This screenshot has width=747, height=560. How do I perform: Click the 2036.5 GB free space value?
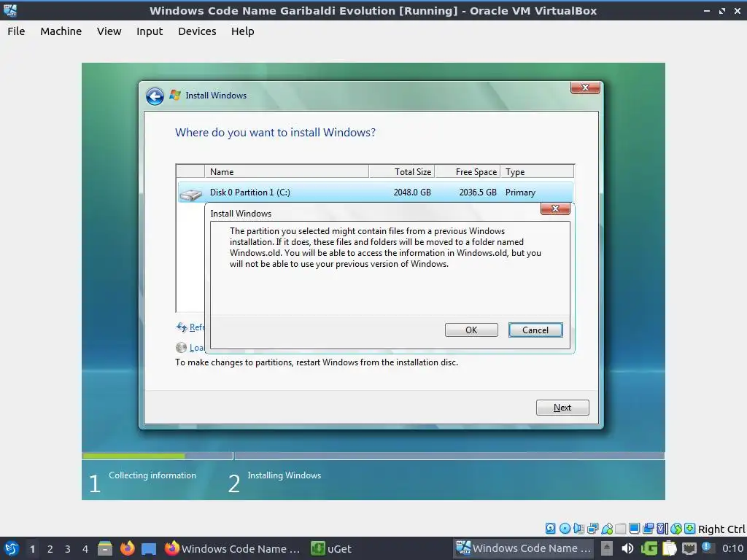click(477, 192)
